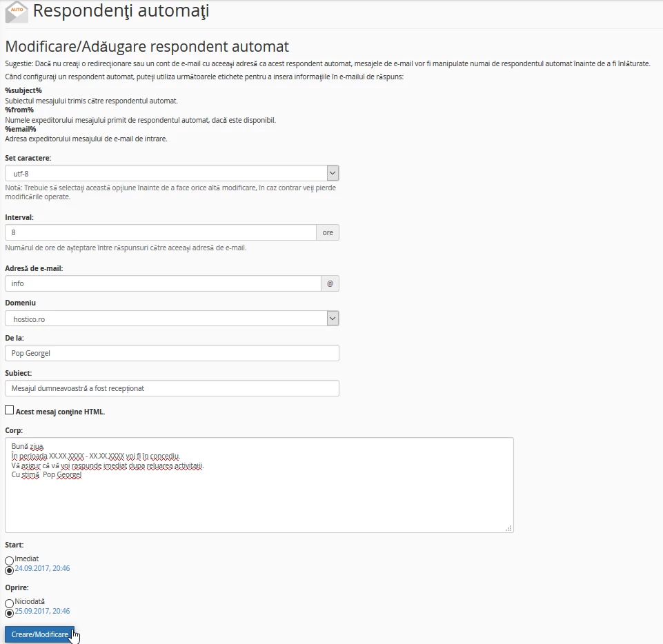The height and width of the screenshot is (644, 663).
Task: Open the Domeniu combo box showing hostico.ro
Action: click(166, 318)
